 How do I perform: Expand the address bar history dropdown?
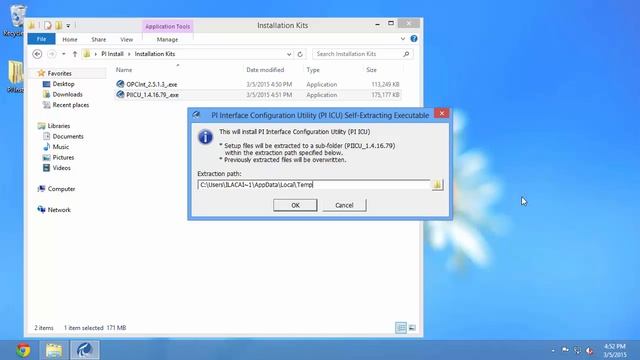coord(289,54)
